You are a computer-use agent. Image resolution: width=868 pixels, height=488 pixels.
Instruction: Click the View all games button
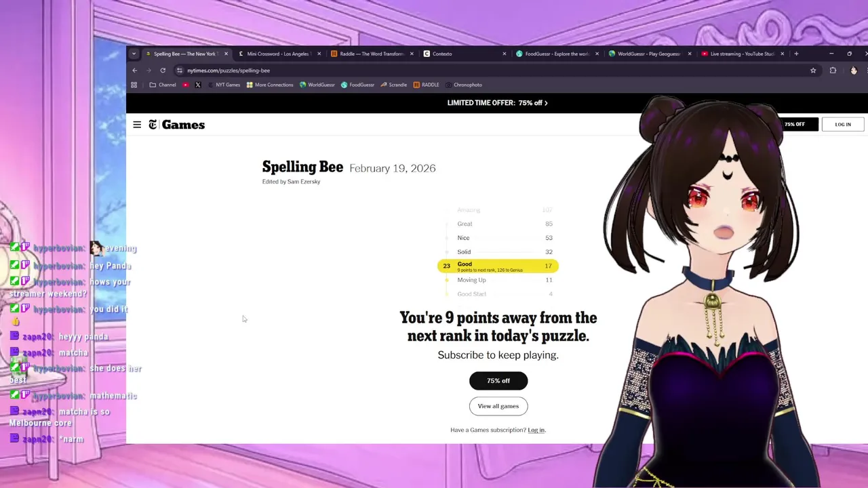click(x=498, y=406)
